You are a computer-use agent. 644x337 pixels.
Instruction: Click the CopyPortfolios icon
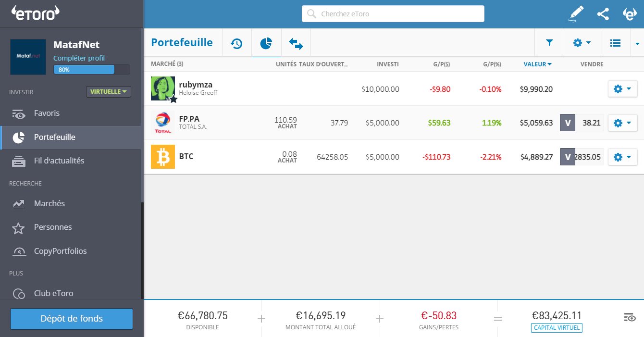click(19, 251)
